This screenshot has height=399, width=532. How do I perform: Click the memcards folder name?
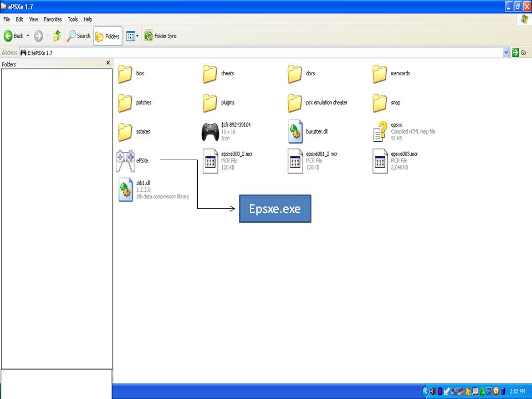[x=400, y=73]
